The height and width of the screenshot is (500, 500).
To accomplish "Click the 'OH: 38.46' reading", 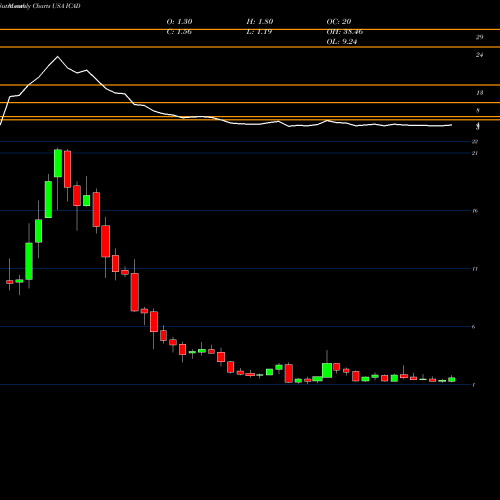I will click(345, 32).
